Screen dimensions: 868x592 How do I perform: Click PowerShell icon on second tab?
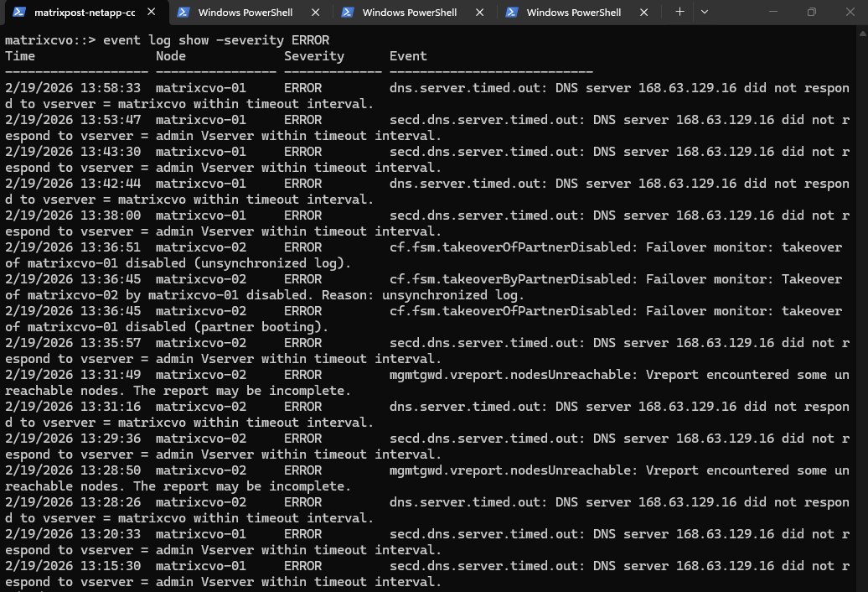(183, 13)
